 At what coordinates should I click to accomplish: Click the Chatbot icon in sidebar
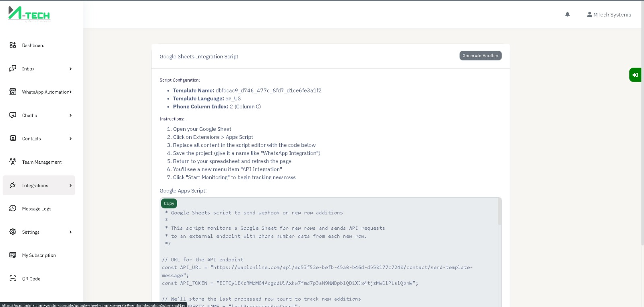[13, 115]
